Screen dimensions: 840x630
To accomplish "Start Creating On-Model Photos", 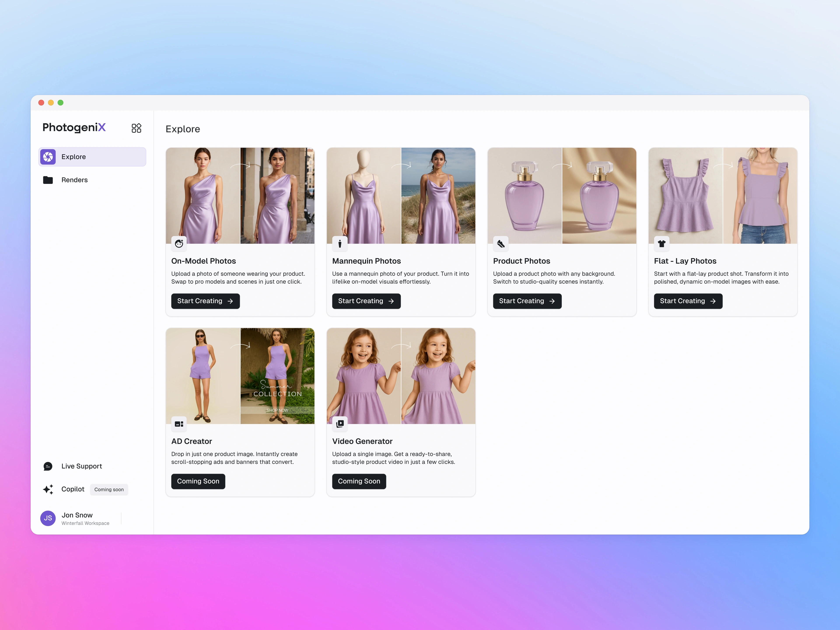I will tap(205, 301).
